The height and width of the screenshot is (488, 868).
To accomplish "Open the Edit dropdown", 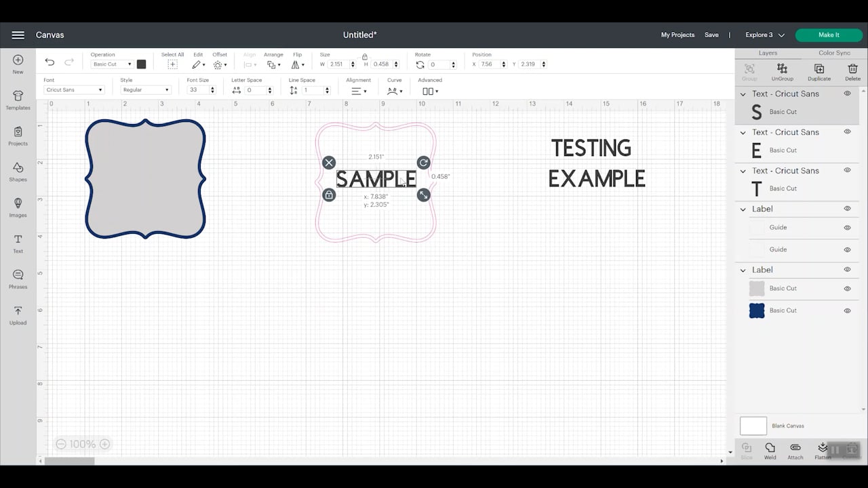I will pos(198,64).
